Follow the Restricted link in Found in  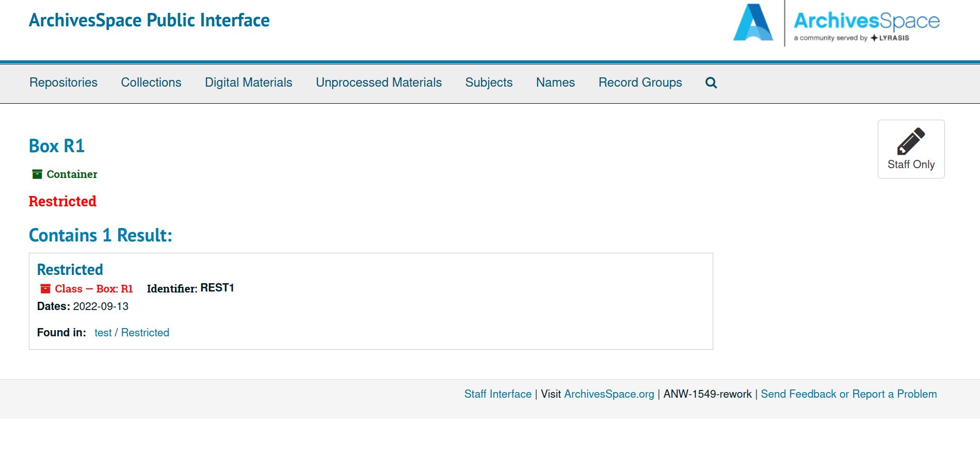[x=145, y=333]
